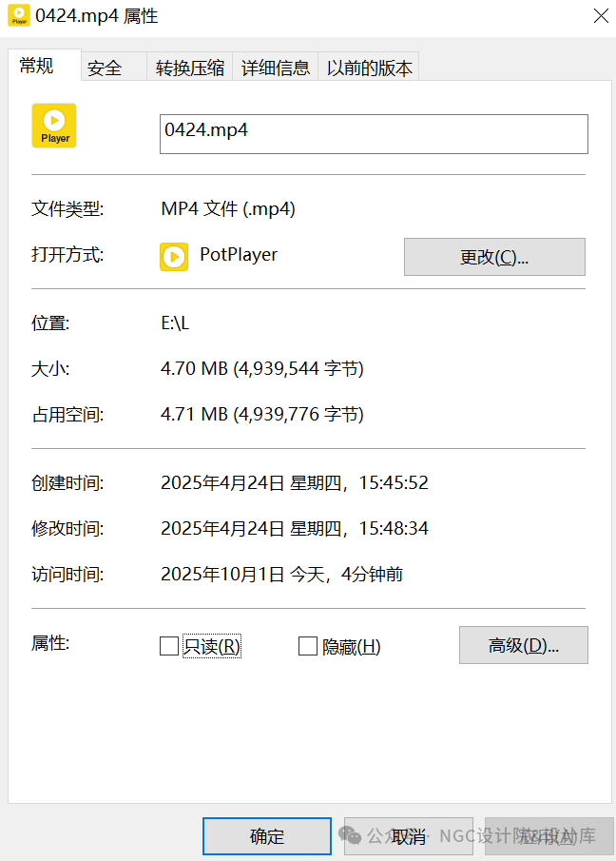Close the 0424.mp4 属性 dialog
This screenshot has height=861, width=616.
(601, 16)
